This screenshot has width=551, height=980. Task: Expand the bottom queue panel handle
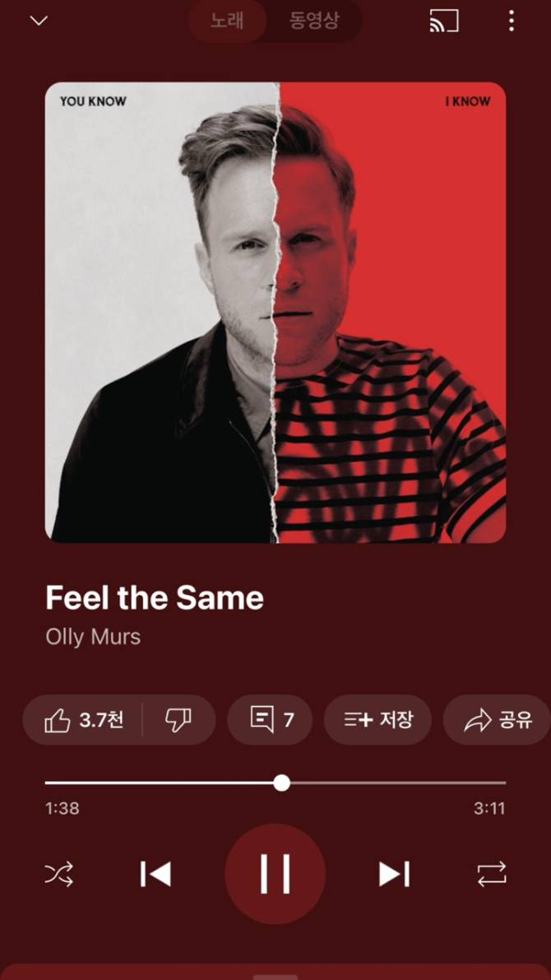tap(275, 976)
